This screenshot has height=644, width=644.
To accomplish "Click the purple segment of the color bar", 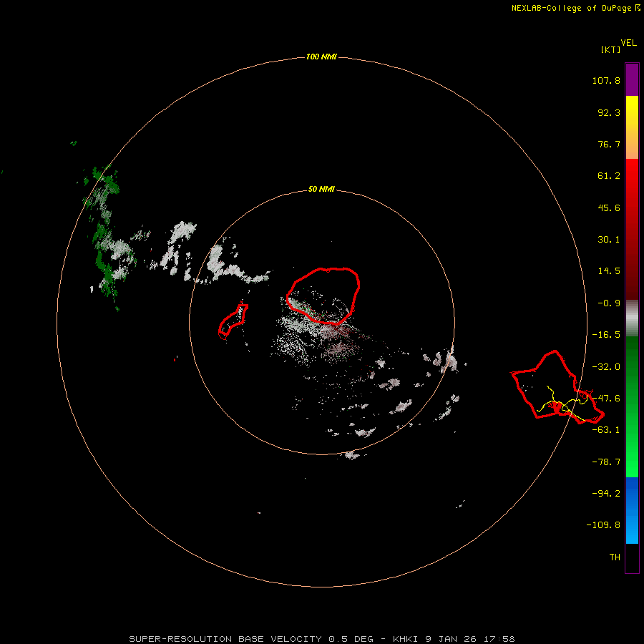I will (632, 79).
